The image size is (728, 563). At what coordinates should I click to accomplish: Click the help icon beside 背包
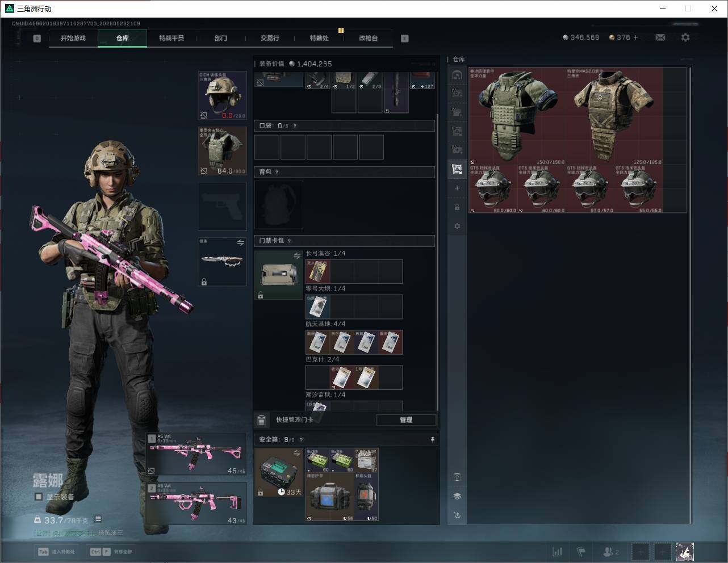277,172
